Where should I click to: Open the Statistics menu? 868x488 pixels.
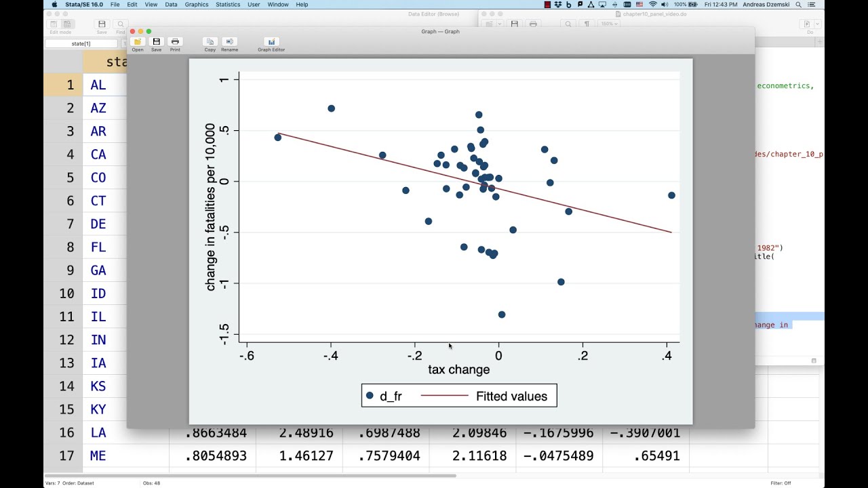click(228, 4)
